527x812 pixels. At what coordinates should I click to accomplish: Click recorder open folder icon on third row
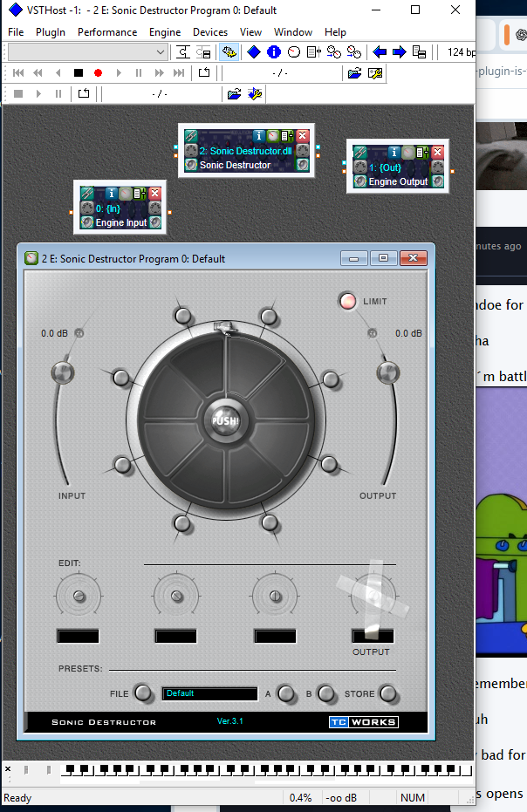pos(234,93)
